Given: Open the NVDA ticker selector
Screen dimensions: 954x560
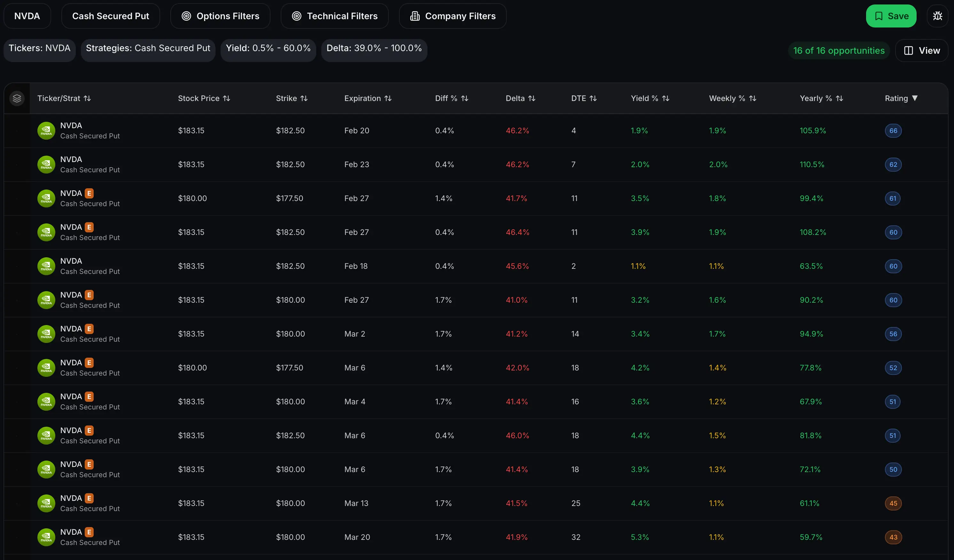Looking at the screenshot, I should tap(27, 16).
